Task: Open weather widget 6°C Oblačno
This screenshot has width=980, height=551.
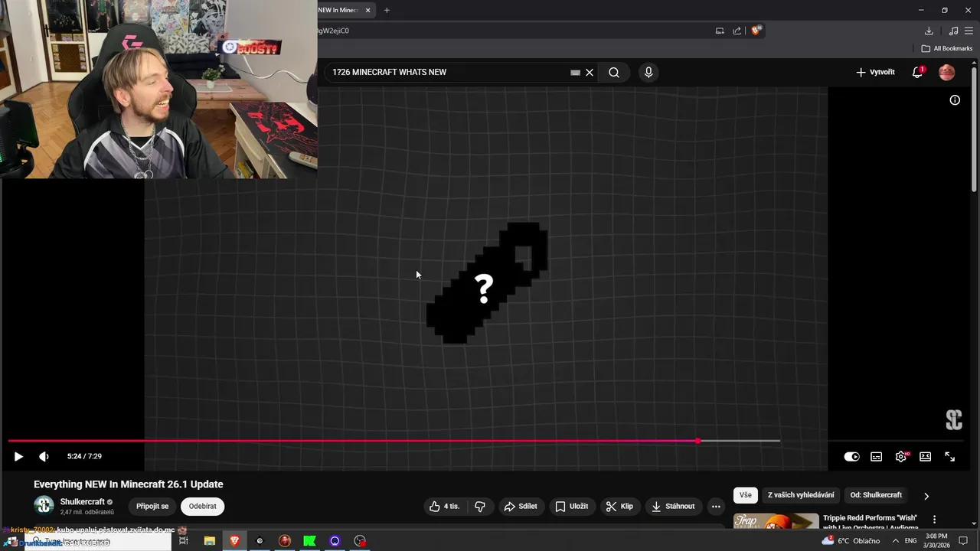Action: coord(851,541)
